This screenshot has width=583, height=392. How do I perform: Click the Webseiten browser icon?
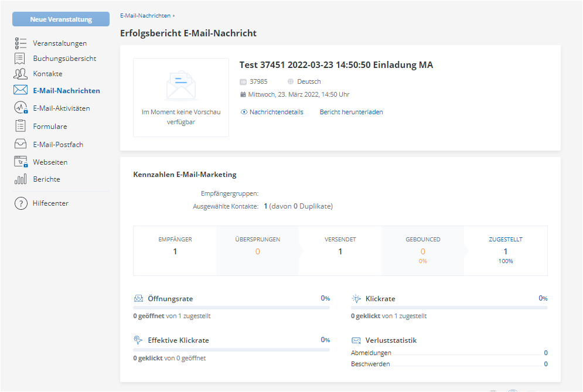coord(21,162)
